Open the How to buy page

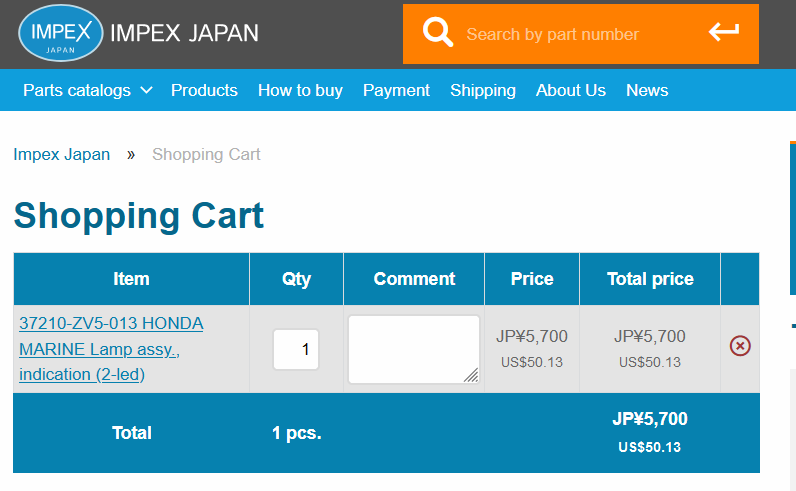click(300, 90)
